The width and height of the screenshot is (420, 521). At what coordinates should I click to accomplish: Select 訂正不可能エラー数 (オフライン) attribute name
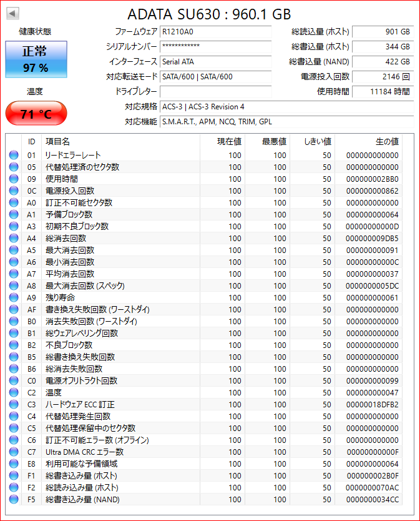click(x=97, y=440)
